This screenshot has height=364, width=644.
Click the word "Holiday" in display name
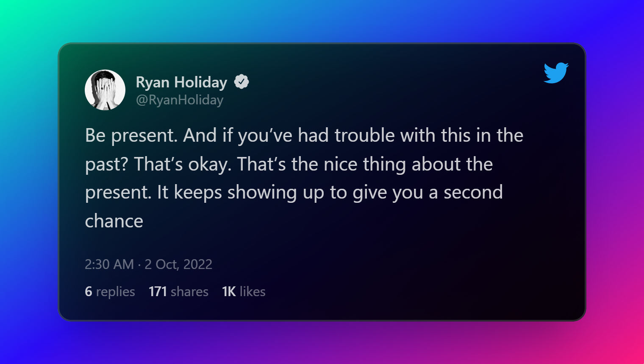click(201, 82)
